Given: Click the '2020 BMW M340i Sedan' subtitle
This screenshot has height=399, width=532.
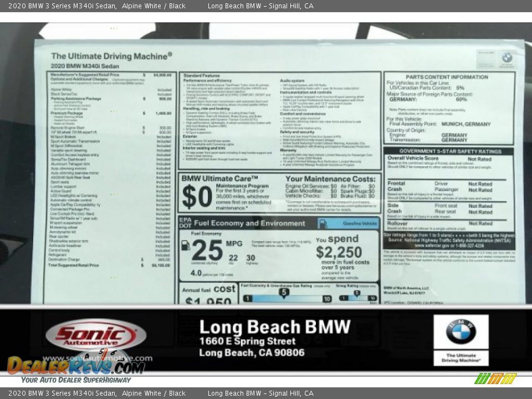Looking at the screenshot, I should pyautogui.click(x=85, y=66).
